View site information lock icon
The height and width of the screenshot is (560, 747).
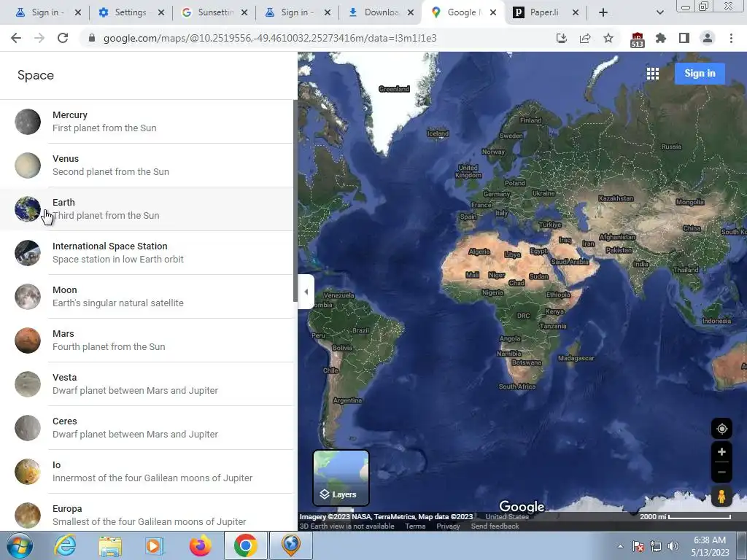point(92,38)
